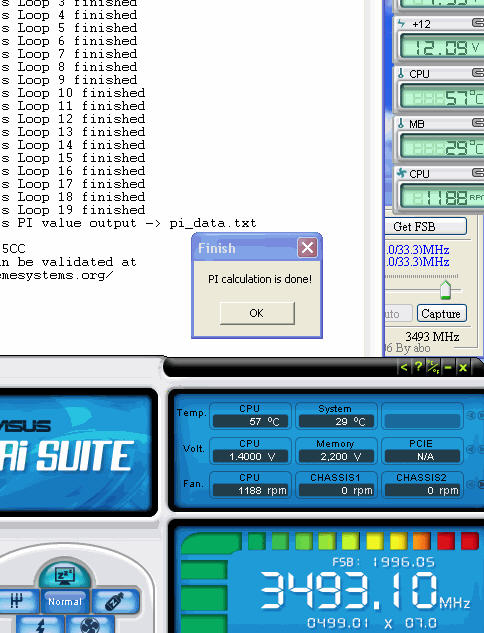Viewport: 484px width, 633px height.
Task: Click the ASUS AI Suite logo
Action: [x=67, y=447]
